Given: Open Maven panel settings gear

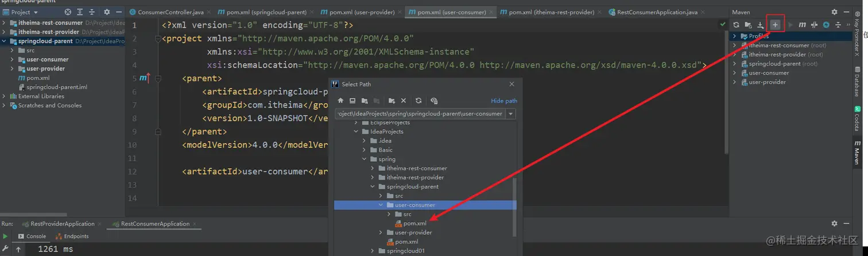Looking at the screenshot, I should pyautogui.click(x=834, y=12).
